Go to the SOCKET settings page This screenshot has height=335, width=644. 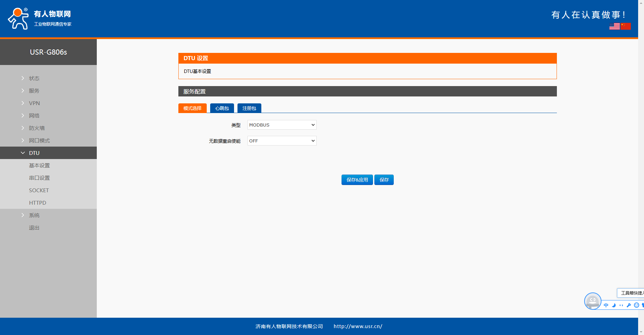point(48,190)
